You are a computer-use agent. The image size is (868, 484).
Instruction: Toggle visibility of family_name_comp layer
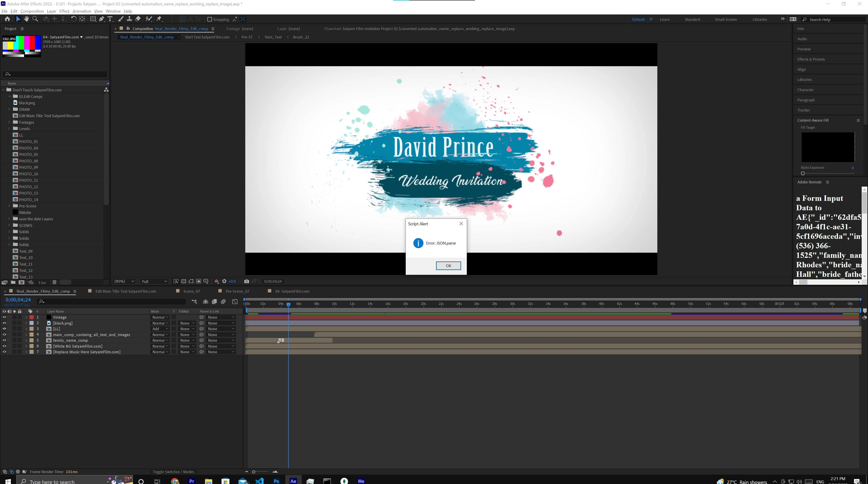point(4,340)
